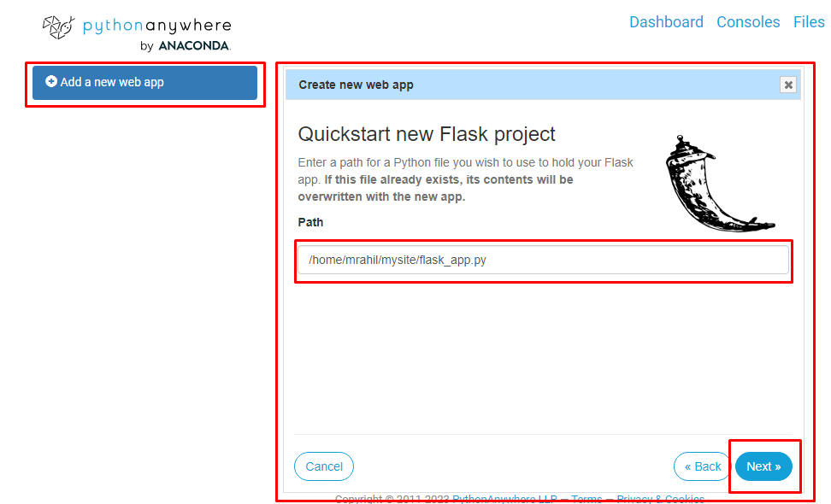This screenshot has height=504, width=831.
Task: Click the pythonanywhere wordmark in the header
Action: point(156,25)
